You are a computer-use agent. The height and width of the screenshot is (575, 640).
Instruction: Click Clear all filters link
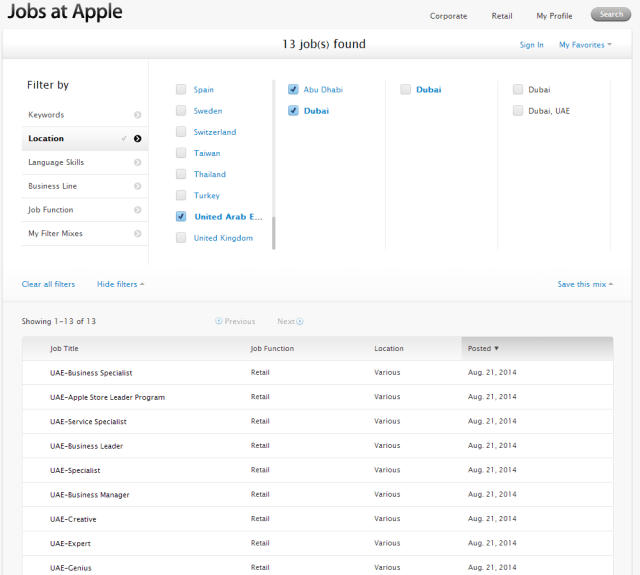(48, 284)
